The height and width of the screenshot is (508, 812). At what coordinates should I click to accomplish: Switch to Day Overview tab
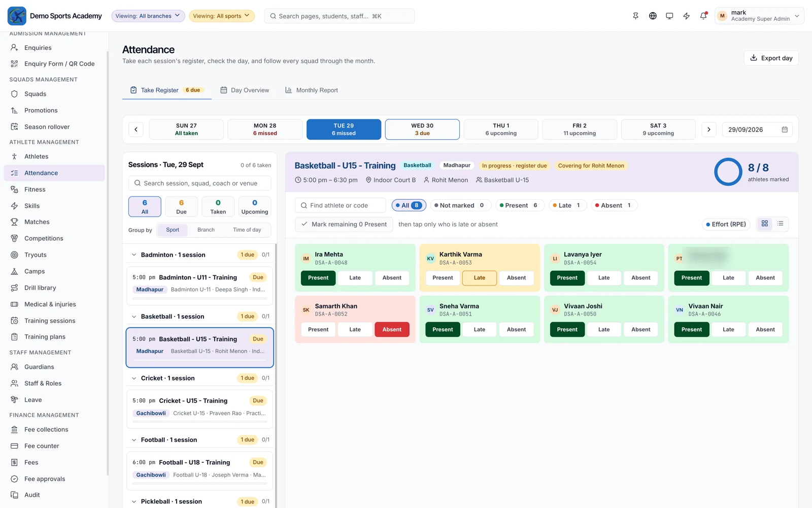[245, 90]
